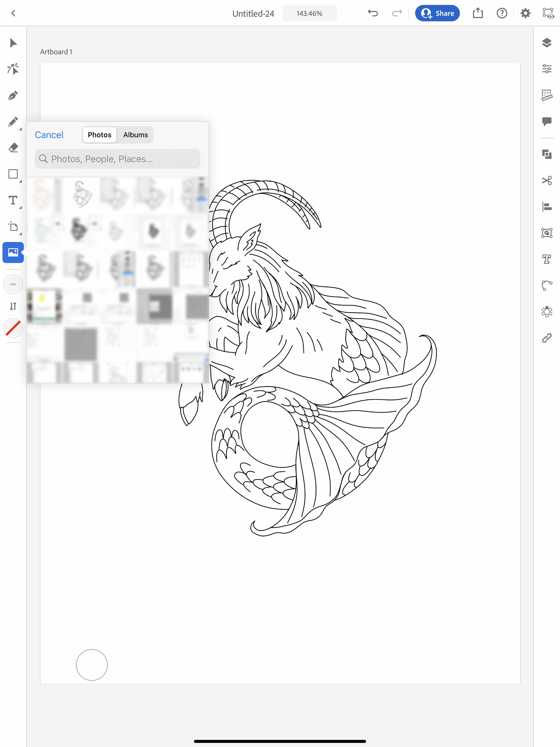Click the 143.46% zoom level field
The height and width of the screenshot is (747, 560).
click(309, 13)
